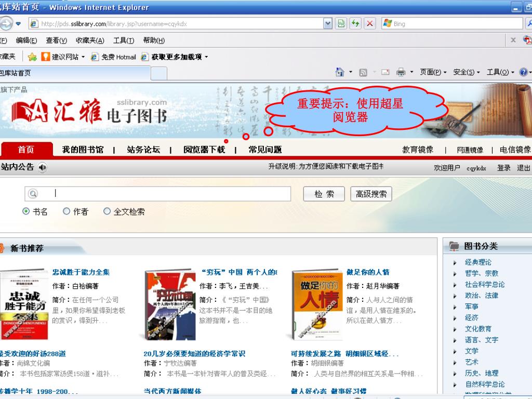Open the 文化教育 category

point(478,329)
